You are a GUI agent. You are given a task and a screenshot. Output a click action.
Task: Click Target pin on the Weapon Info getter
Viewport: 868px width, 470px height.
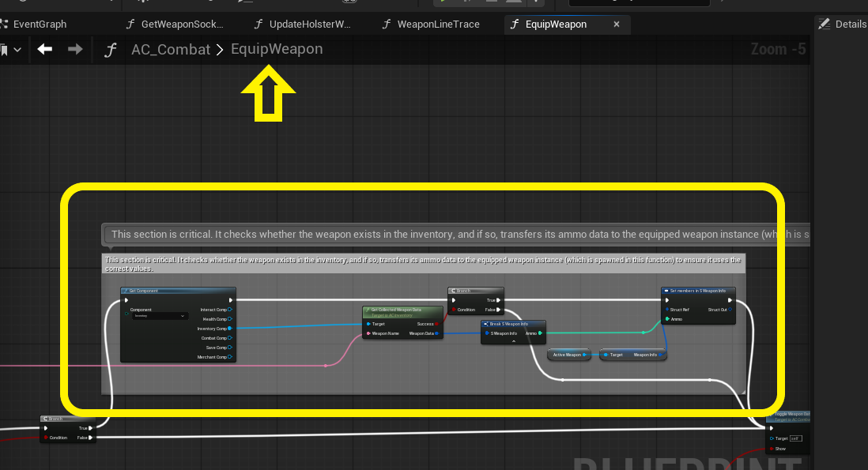[606, 355]
